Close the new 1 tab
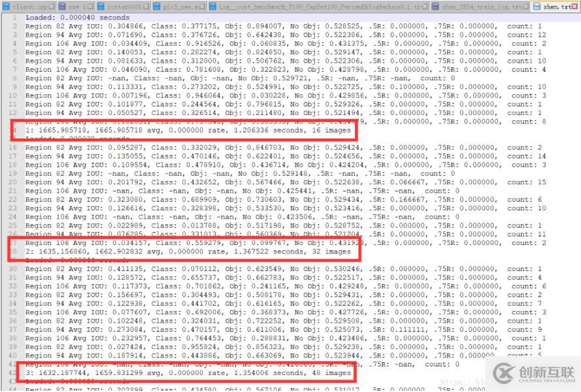The width and height of the screenshot is (581, 392). [x=90, y=7]
